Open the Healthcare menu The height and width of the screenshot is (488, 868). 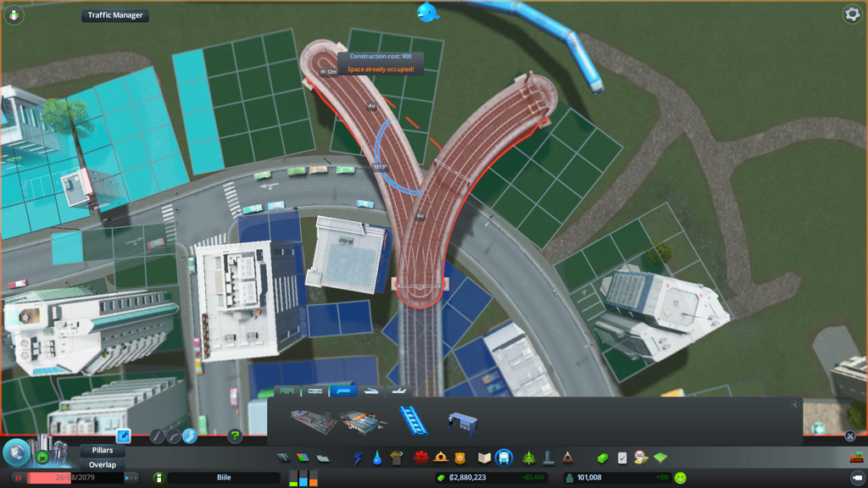click(420, 457)
